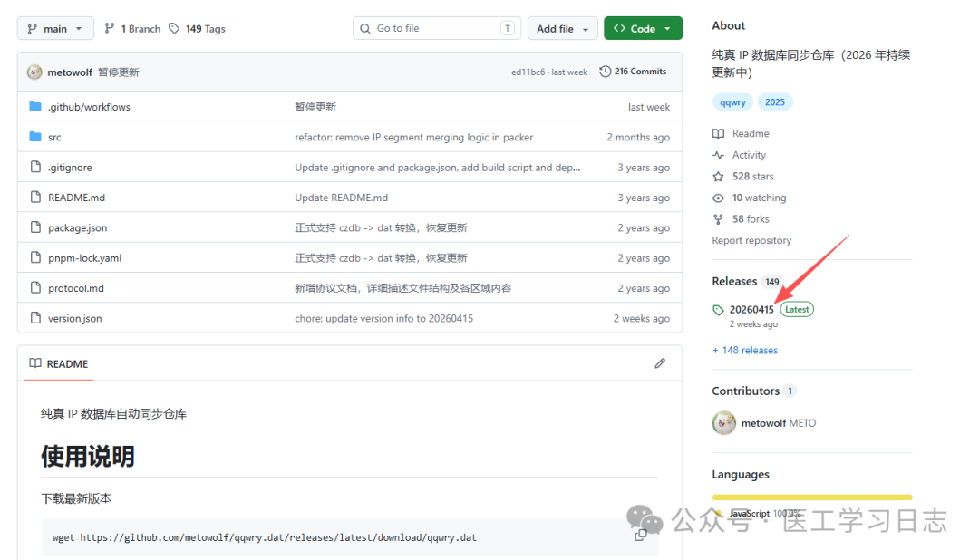Open the main branch dropdown
The height and width of the screenshot is (560, 979).
click(x=55, y=29)
